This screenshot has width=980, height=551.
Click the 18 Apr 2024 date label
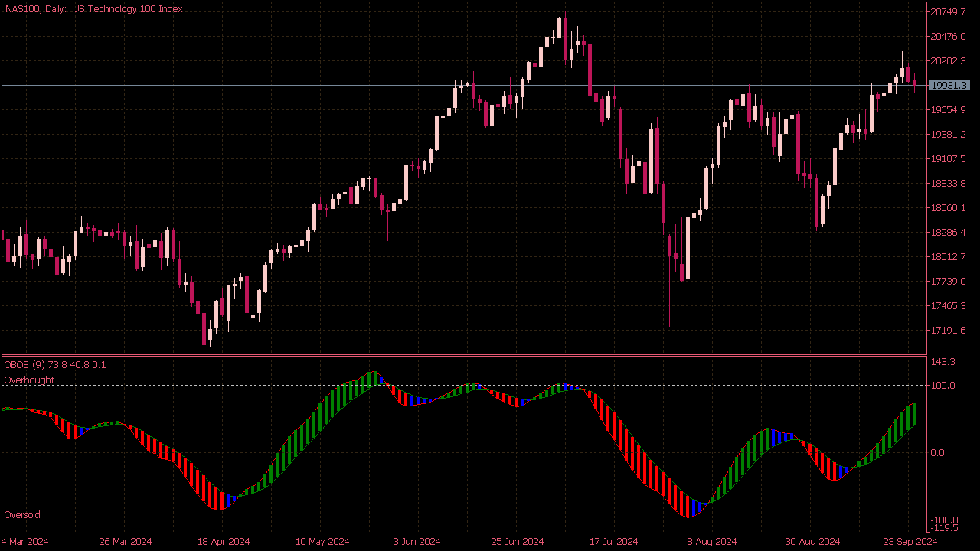coord(224,542)
